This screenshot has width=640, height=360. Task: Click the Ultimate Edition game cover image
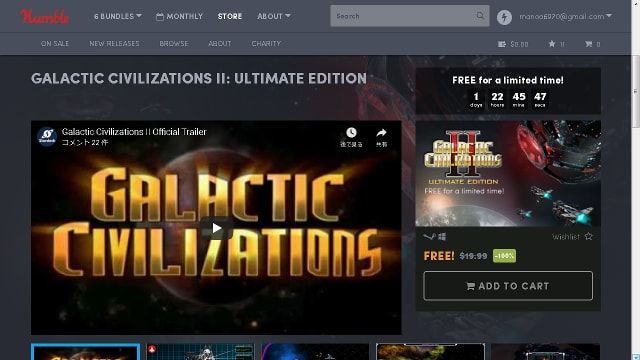click(x=508, y=173)
